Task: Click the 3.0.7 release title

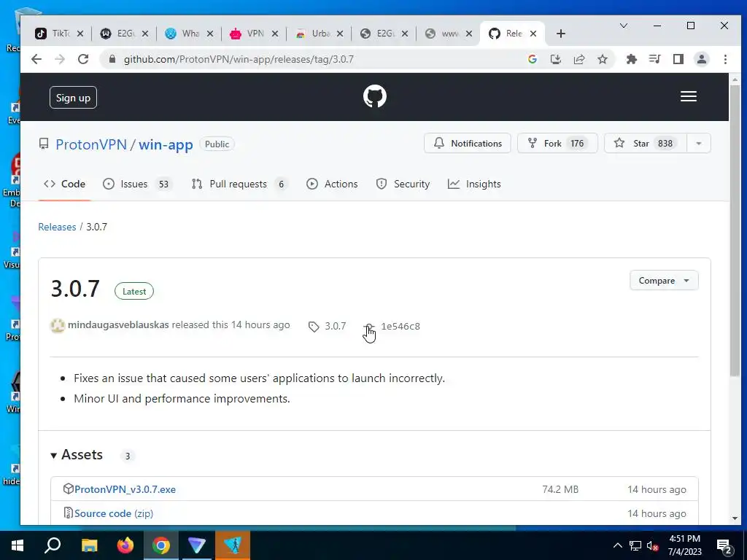Action: coord(75,289)
